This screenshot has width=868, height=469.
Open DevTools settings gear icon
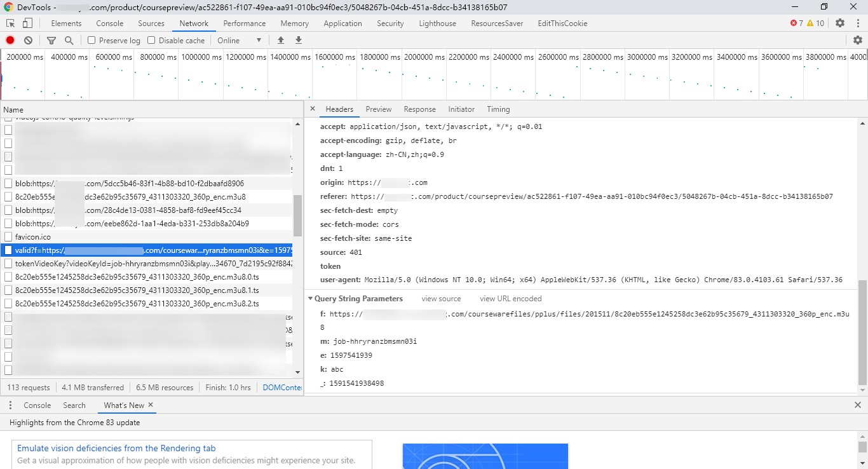pyautogui.click(x=840, y=23)
